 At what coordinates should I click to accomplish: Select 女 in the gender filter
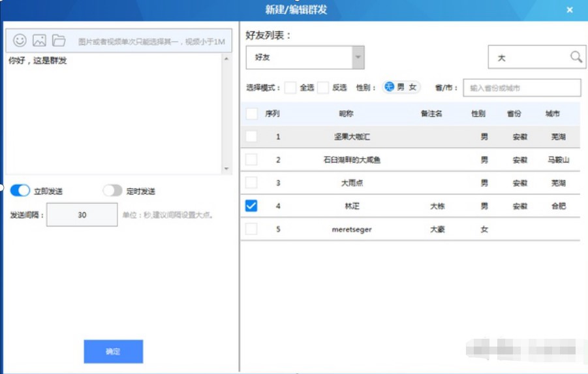(x=412, y=87)
